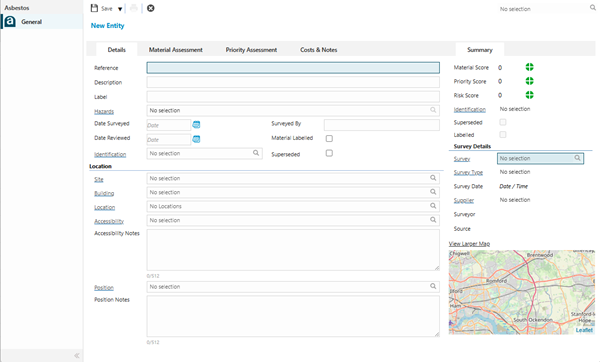Click the green Priority Score indicator icon
The image size is (600, 362).
[530, 81]
